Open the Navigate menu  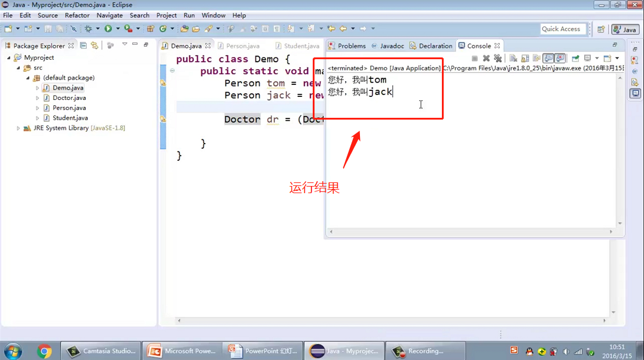coord(109,15)
